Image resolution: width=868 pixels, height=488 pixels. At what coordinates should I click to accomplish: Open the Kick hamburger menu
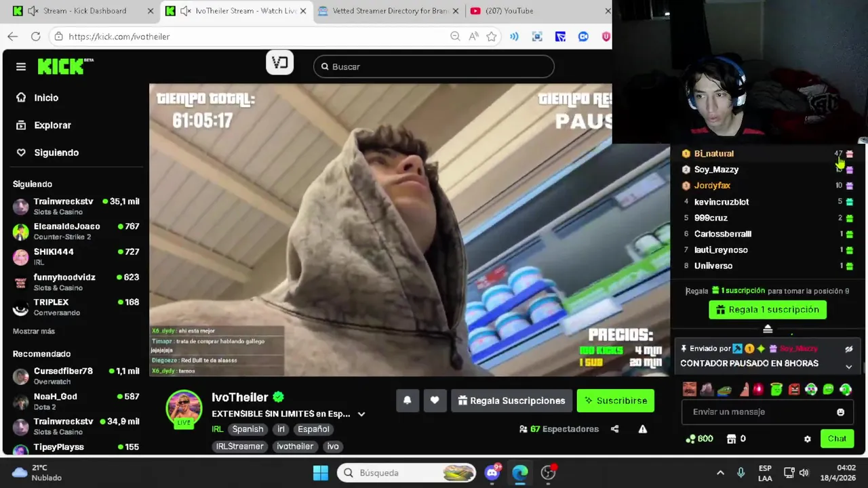coord(21,66)
